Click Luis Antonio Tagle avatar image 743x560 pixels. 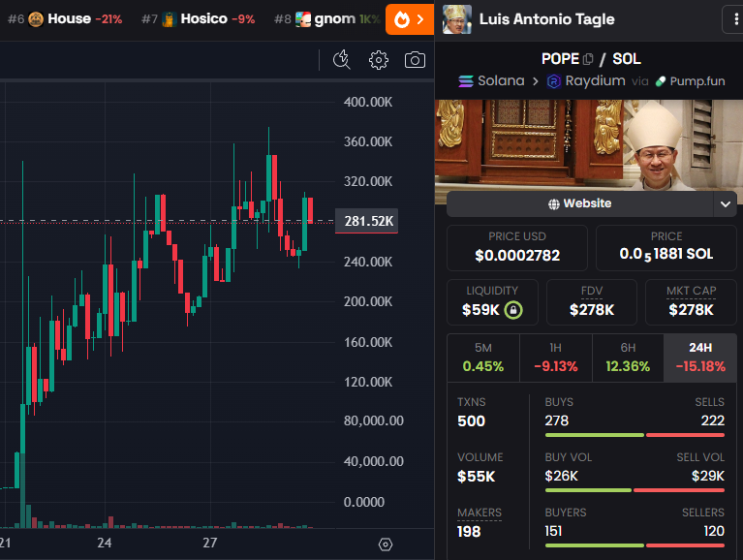457,19
